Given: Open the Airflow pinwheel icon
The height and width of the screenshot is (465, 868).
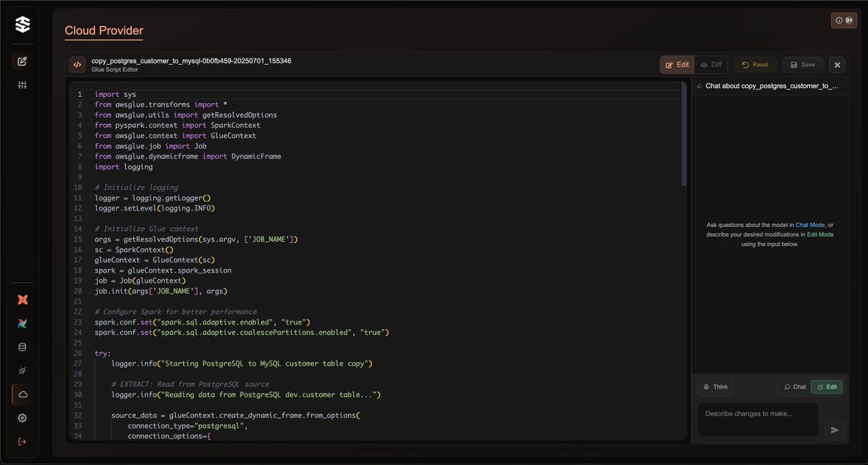Looking at the screenshot, I should click(x=22, y=323).
